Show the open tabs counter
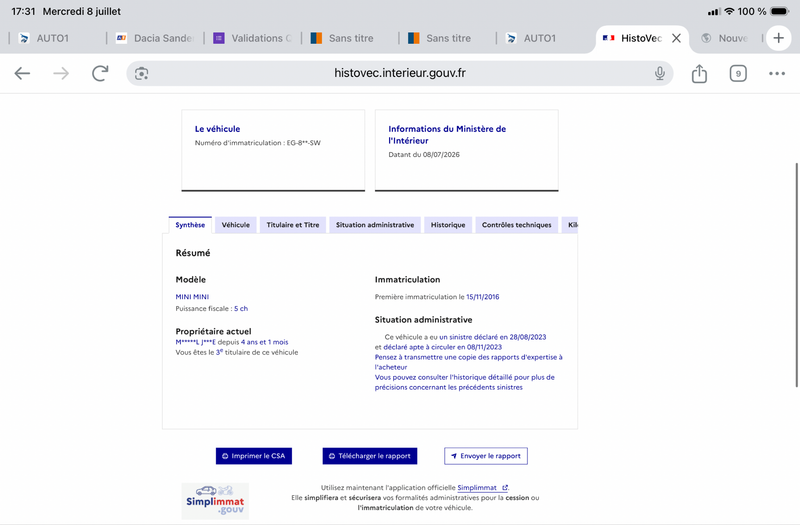This screenshot has width=800, height=525. (738, 73)
